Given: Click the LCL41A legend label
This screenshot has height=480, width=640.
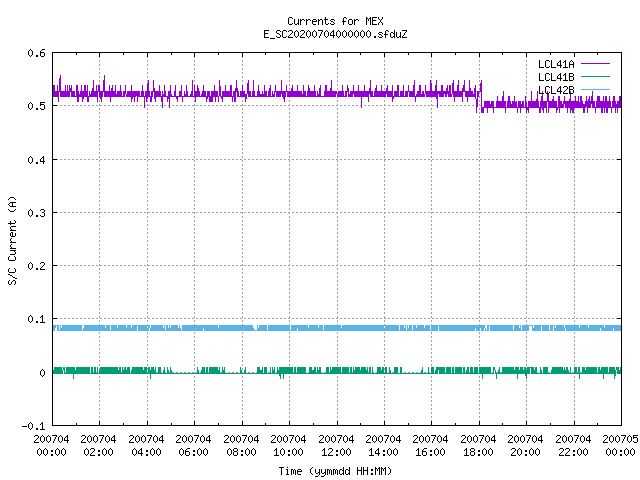Looking at the screenshot, I should tap(556, 64).
